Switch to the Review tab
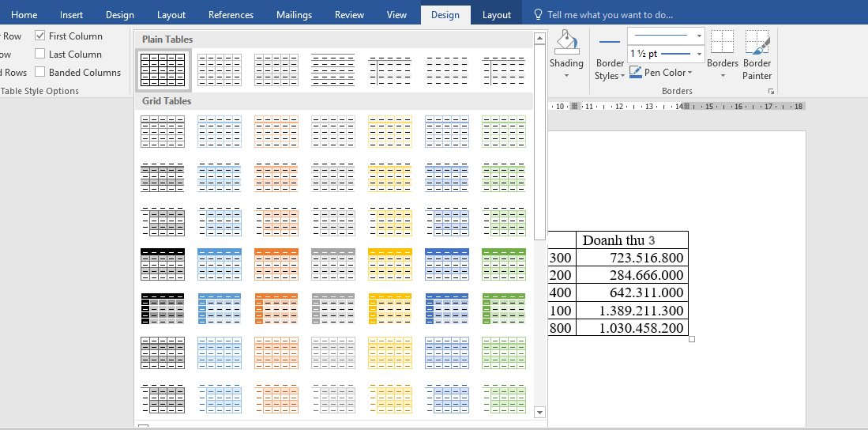 349,15
